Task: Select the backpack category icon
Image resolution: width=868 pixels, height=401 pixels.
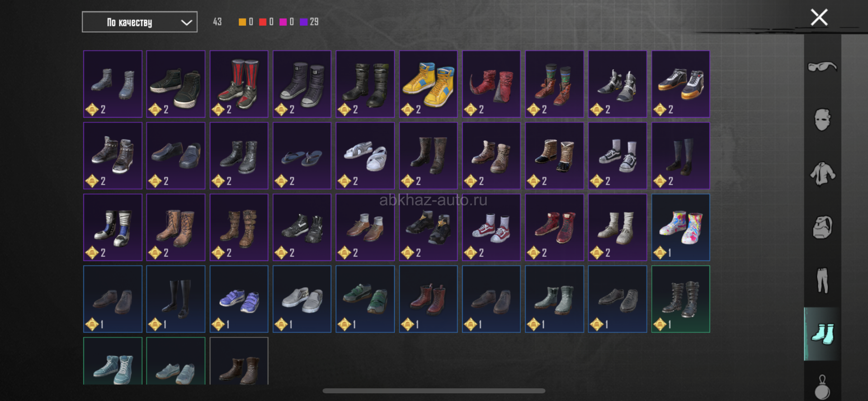Action: coord(822,227)
